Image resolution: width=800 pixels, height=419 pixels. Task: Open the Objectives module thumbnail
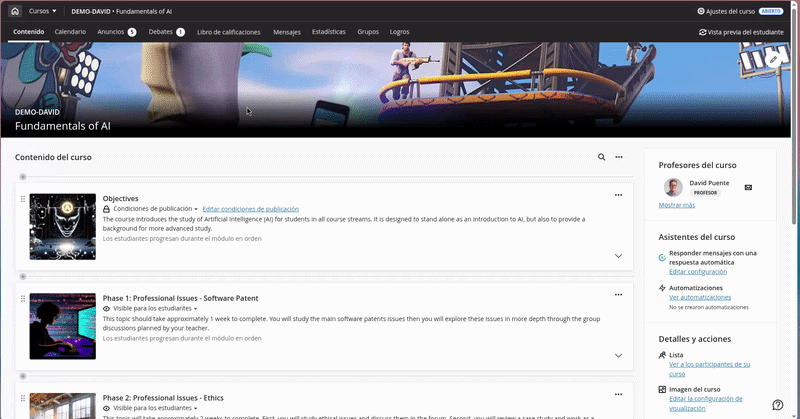tap(63, 227)
